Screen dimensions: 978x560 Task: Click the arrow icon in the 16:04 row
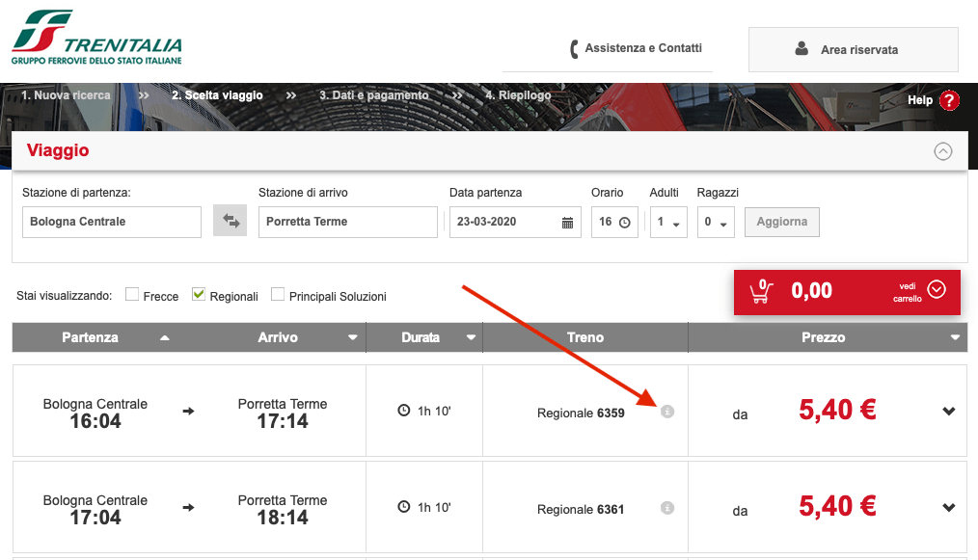pos(188,411)
